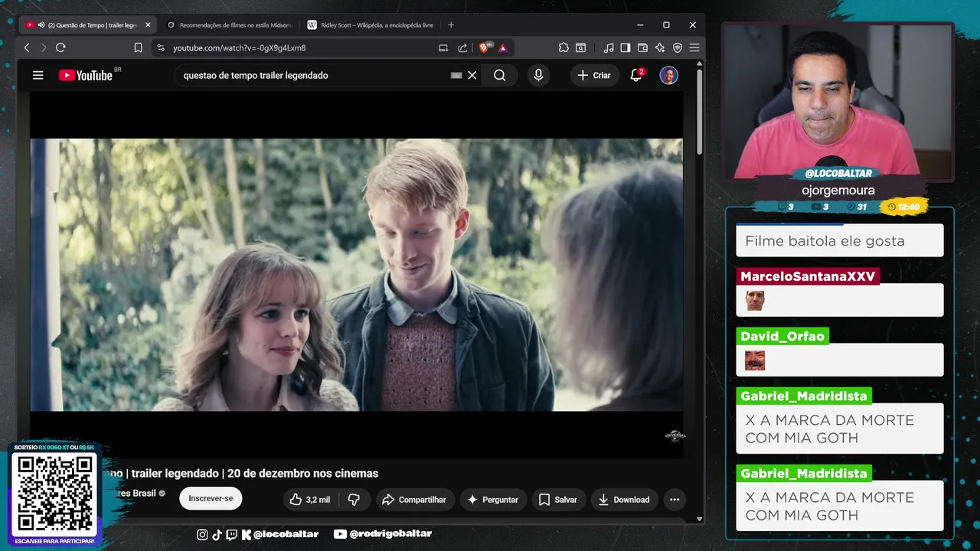Go to the YouTube home logo
The height and width of the screenshot is (551, 980).
(x=86, y=75)
